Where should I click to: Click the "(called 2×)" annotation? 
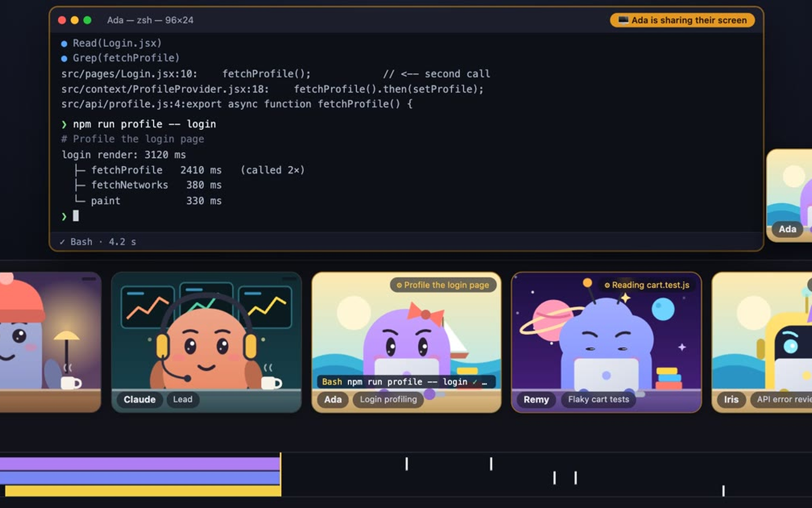273,170
